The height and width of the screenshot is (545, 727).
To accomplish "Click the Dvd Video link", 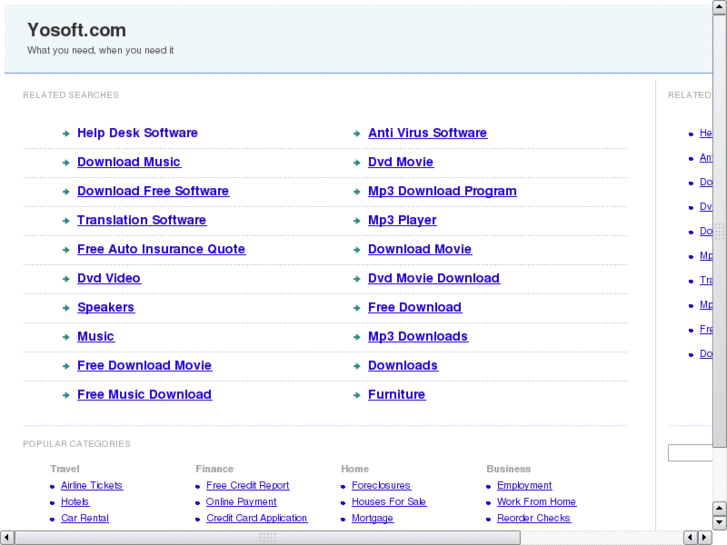I will point(109,278).
